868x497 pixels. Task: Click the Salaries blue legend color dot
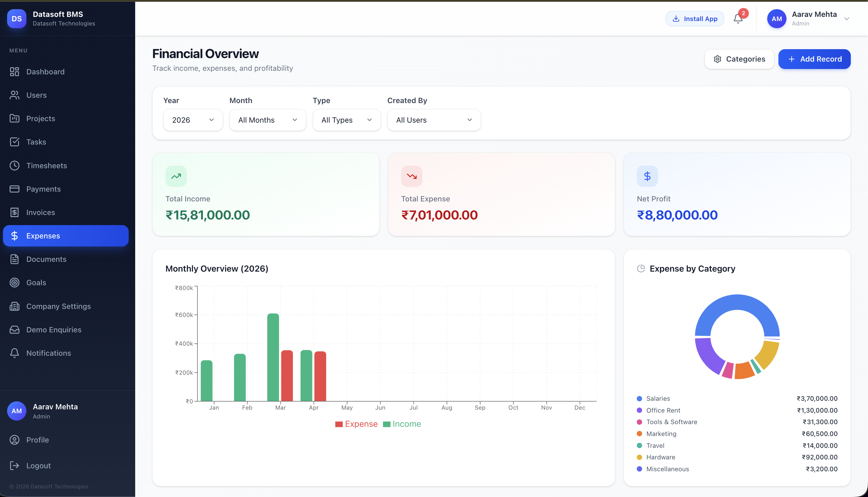(639, 399)
